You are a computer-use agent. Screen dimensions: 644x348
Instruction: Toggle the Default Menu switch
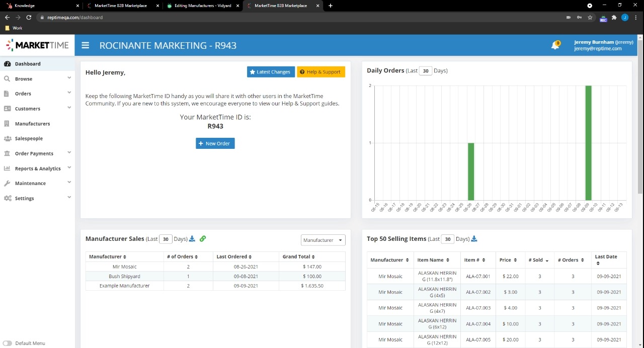[x=7, y=343]
